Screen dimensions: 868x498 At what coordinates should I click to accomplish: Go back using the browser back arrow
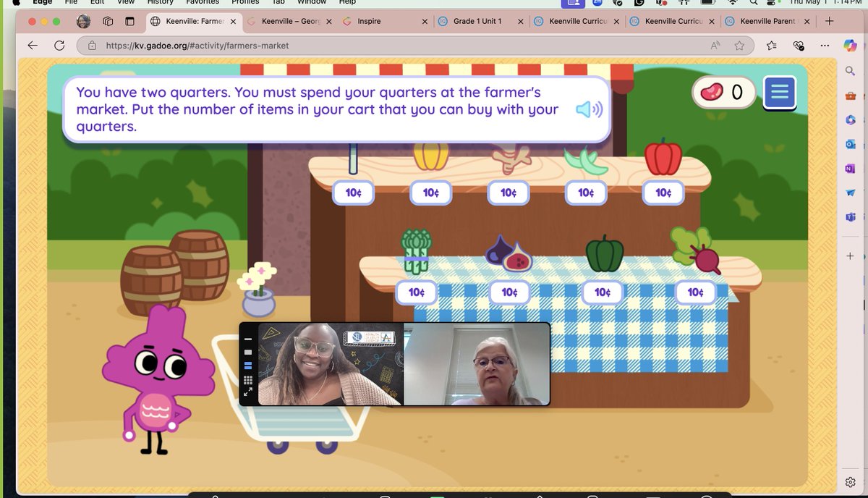[33, 46]
